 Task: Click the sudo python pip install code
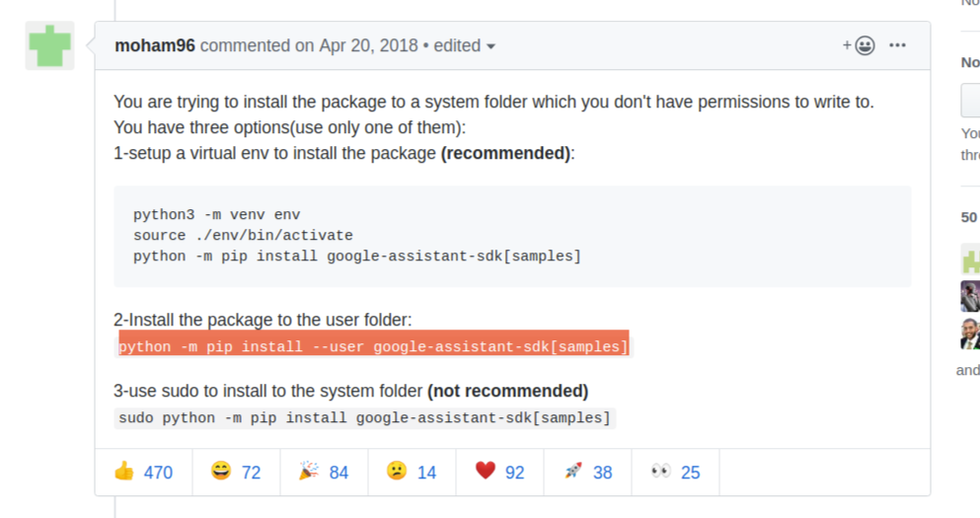pos(364,417)
